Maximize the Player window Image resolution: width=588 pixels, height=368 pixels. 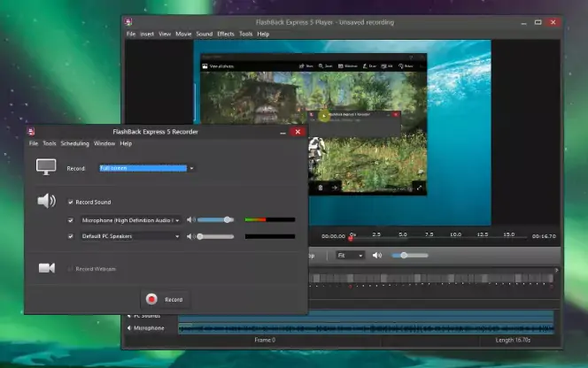538,22
